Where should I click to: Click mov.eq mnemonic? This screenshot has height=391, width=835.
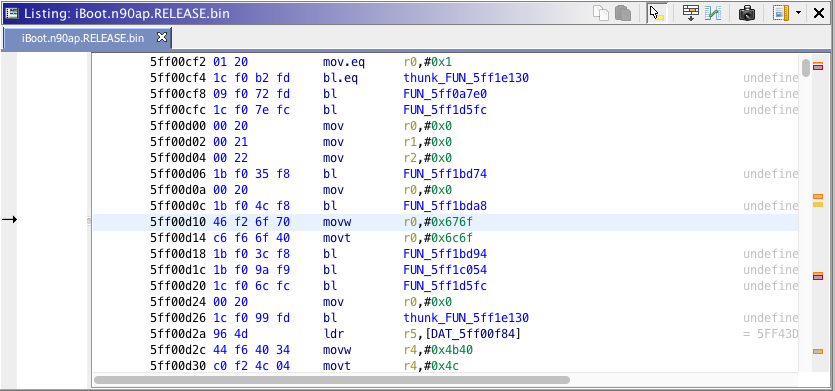344,62
